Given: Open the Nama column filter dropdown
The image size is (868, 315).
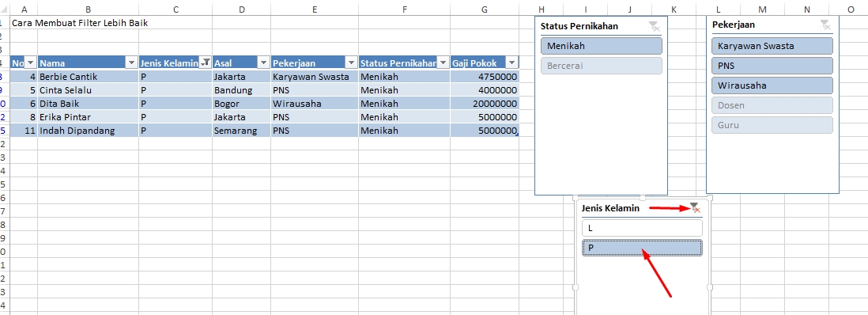Looking at the screenshot, I should [x=132, y=63].
